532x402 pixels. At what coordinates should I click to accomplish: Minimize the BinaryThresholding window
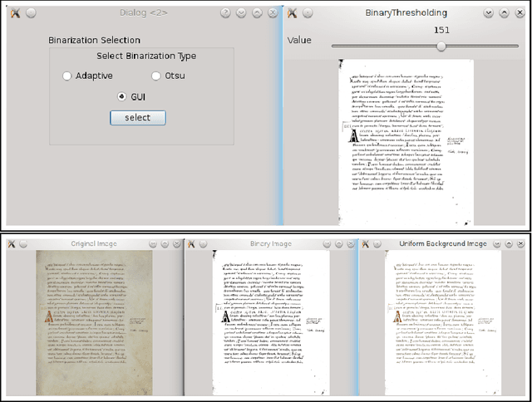[488, 13]
